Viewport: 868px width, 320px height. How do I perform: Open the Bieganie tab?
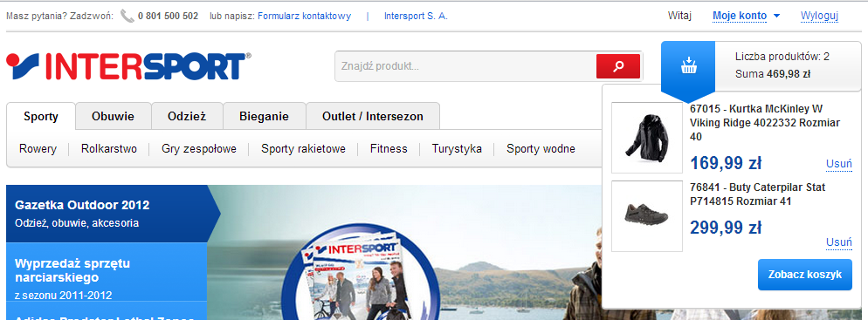(264, 117)
